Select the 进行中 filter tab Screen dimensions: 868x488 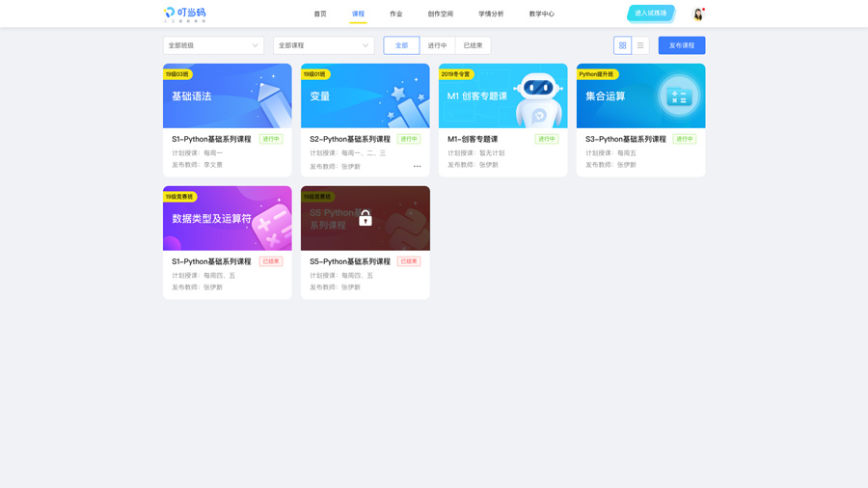(x=437, y=45)
